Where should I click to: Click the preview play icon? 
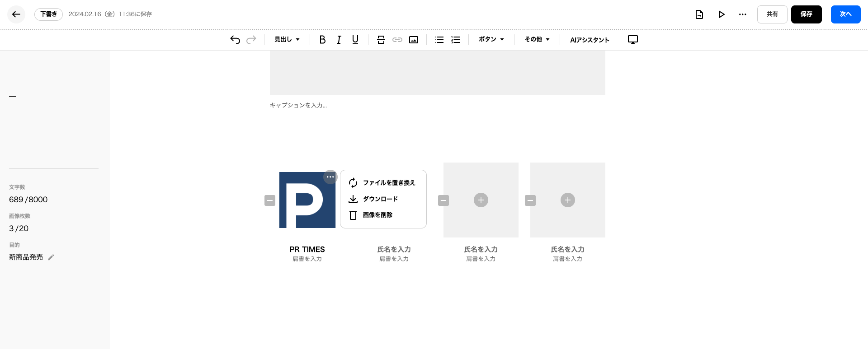point(722,14)
